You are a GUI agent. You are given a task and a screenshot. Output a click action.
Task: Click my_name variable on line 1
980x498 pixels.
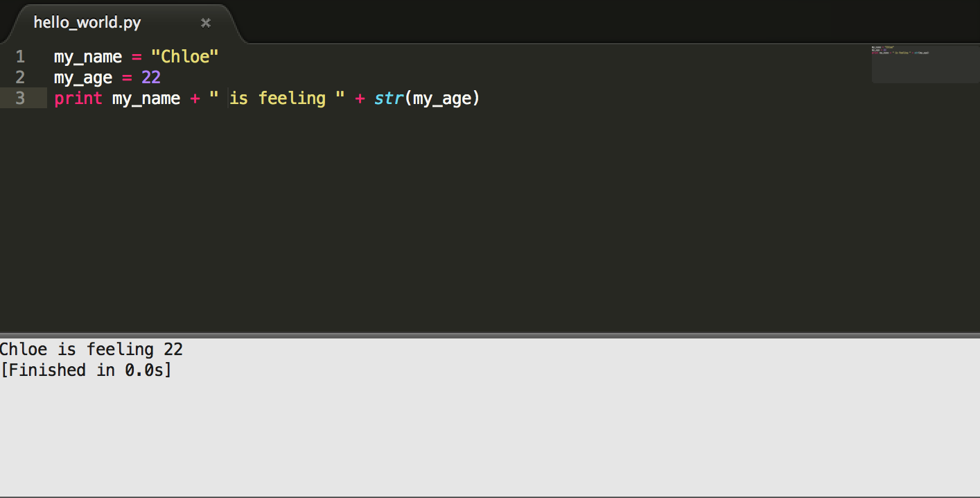point(87,57)
